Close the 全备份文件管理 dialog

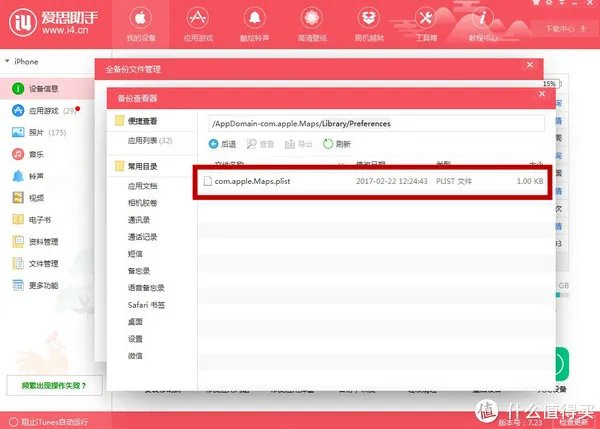coord(530,65)
